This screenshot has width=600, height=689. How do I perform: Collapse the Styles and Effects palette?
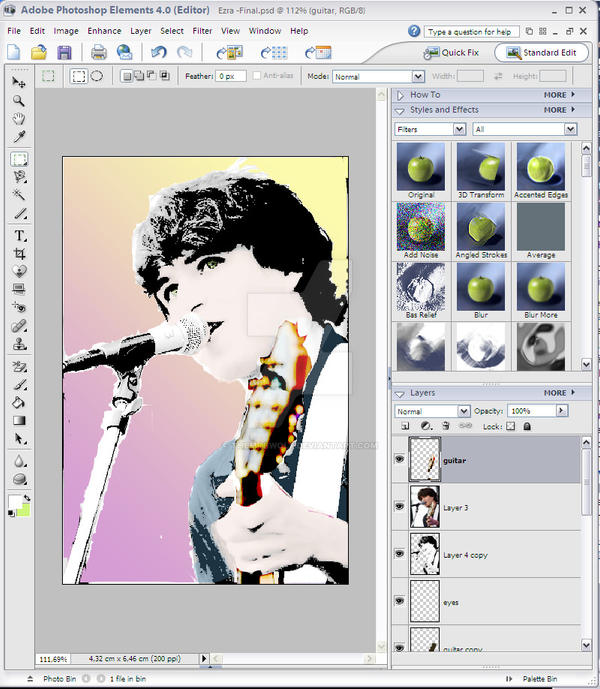400,111
